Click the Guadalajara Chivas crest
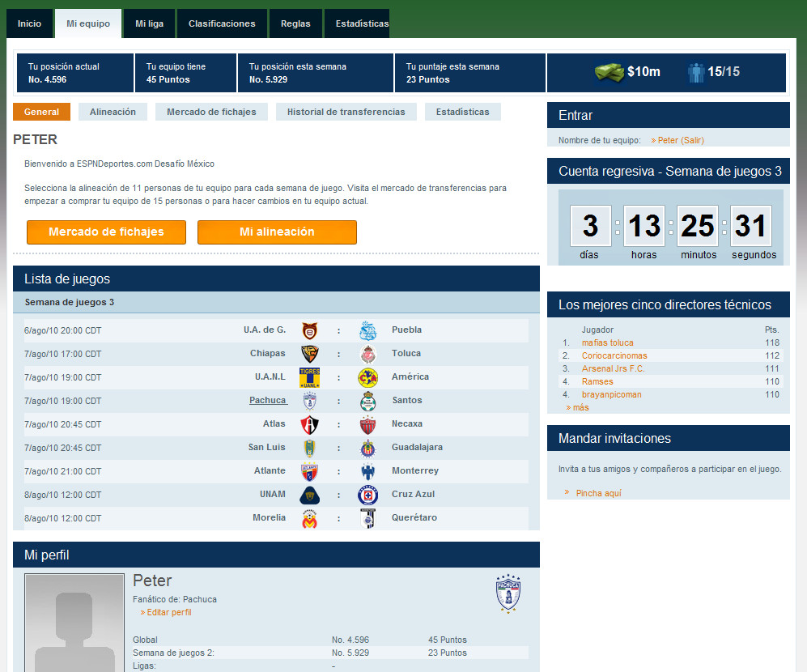The height and width of the screenshot is (672, 807). click(368, 448)
